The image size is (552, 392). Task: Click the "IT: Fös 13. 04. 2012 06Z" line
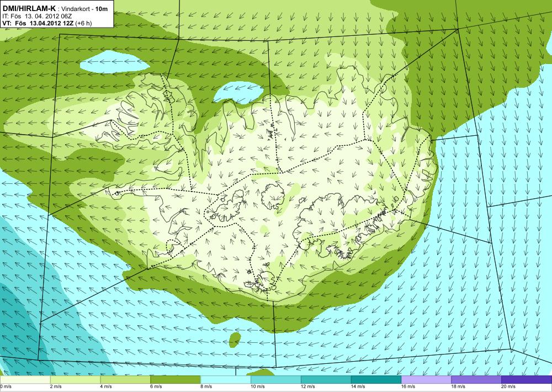tap(38, 16)
